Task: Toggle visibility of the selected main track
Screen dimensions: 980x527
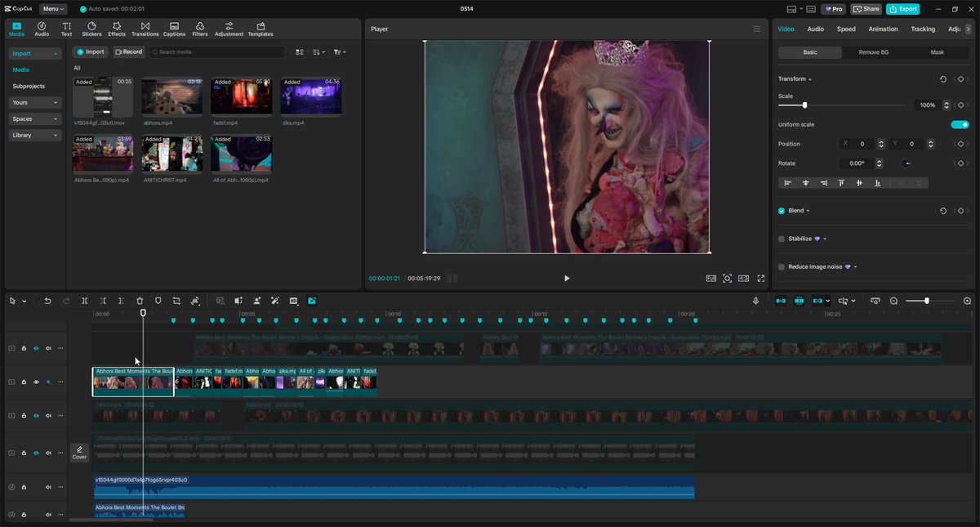Action: click(x=36, y=382)
